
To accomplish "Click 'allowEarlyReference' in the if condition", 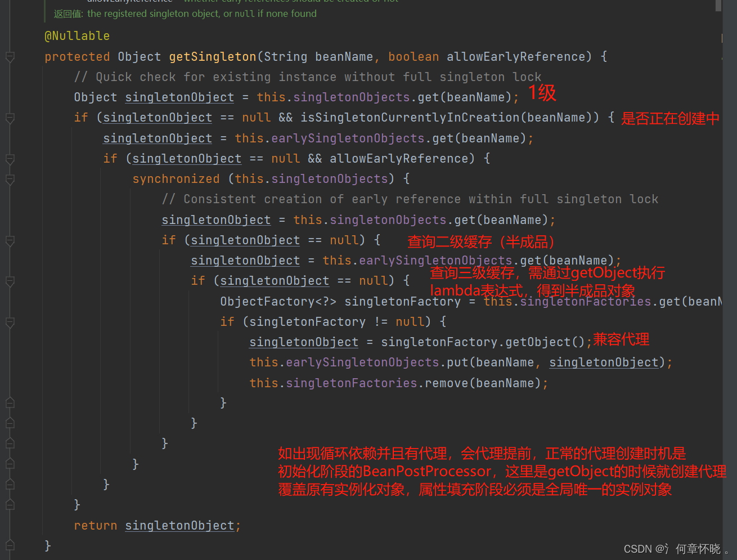I will point(399,159).
